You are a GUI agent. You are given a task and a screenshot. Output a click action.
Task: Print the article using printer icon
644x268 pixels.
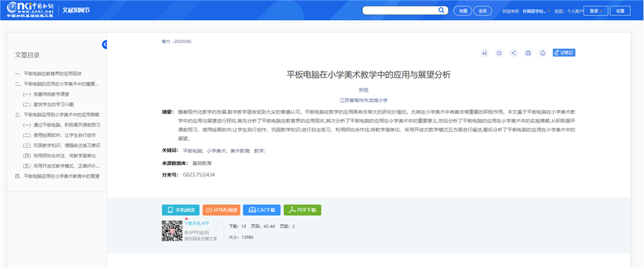(528, 53)
